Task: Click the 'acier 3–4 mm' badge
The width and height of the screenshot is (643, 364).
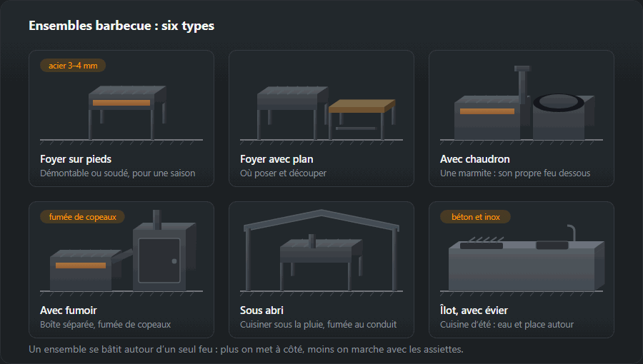Action: point(73,66)
